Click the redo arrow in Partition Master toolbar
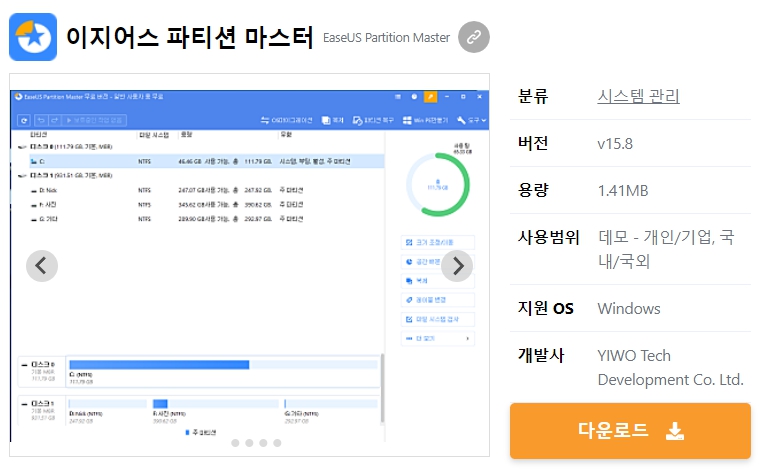The image size is (759, 470). click(x=55, y=120)
